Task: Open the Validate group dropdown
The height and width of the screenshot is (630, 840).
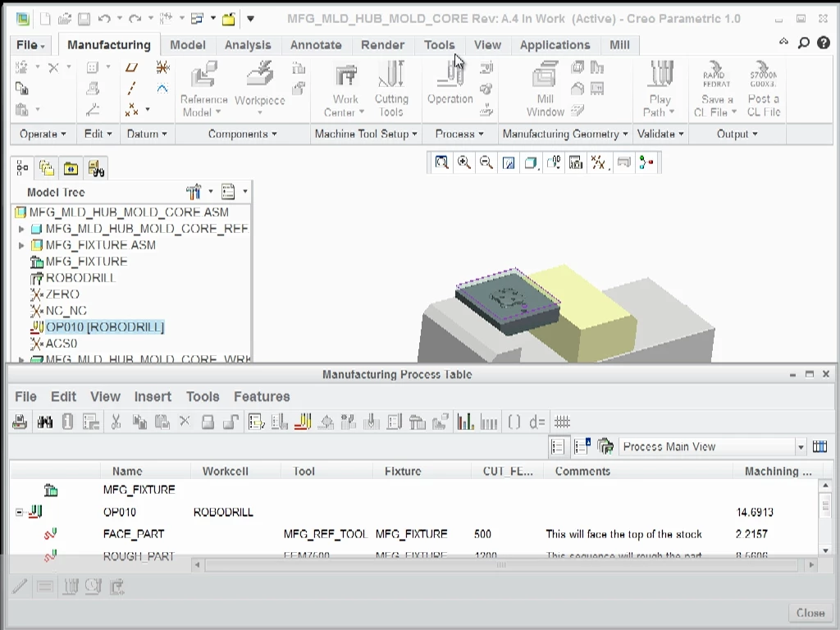Action: 660,134
